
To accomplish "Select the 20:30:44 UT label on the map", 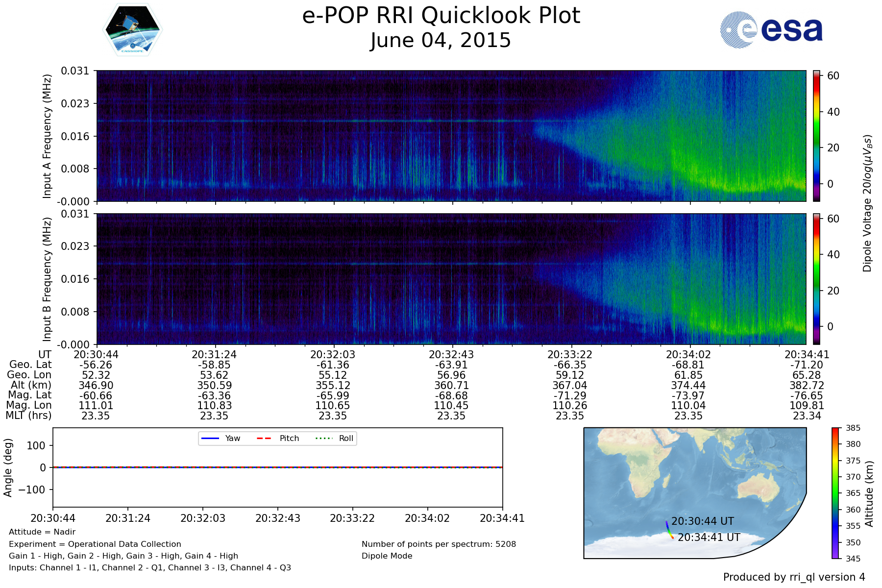I will [x=703, y=521].
